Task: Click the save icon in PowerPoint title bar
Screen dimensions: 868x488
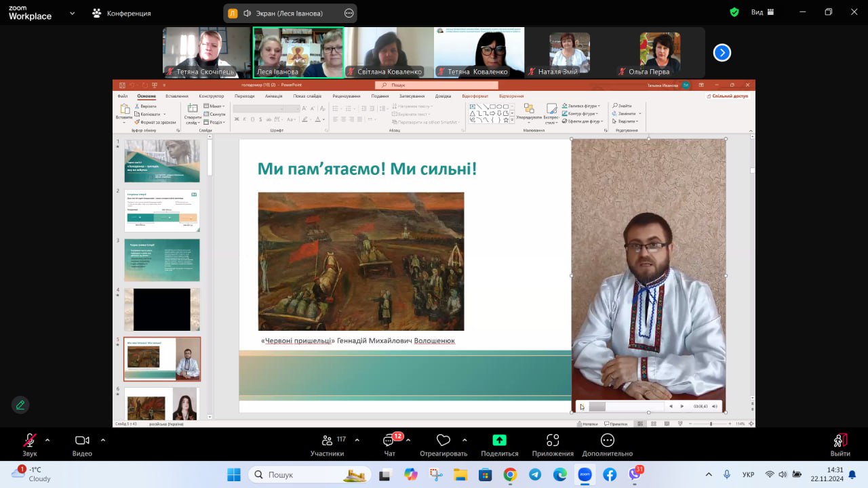Action: (x=122, y=85)
